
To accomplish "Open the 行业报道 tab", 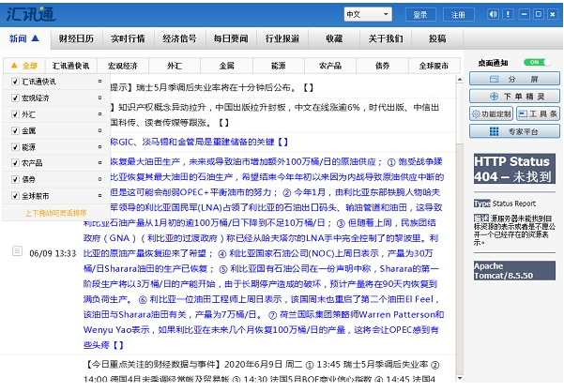I will [282, 38].
